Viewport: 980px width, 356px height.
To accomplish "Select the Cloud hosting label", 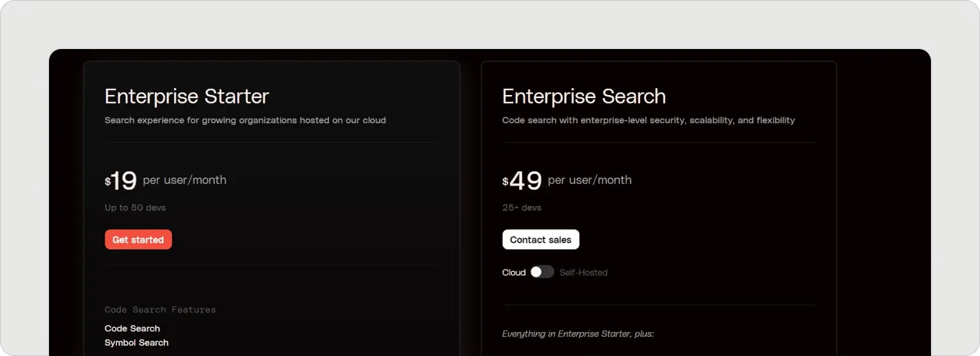I will point(513,273).
